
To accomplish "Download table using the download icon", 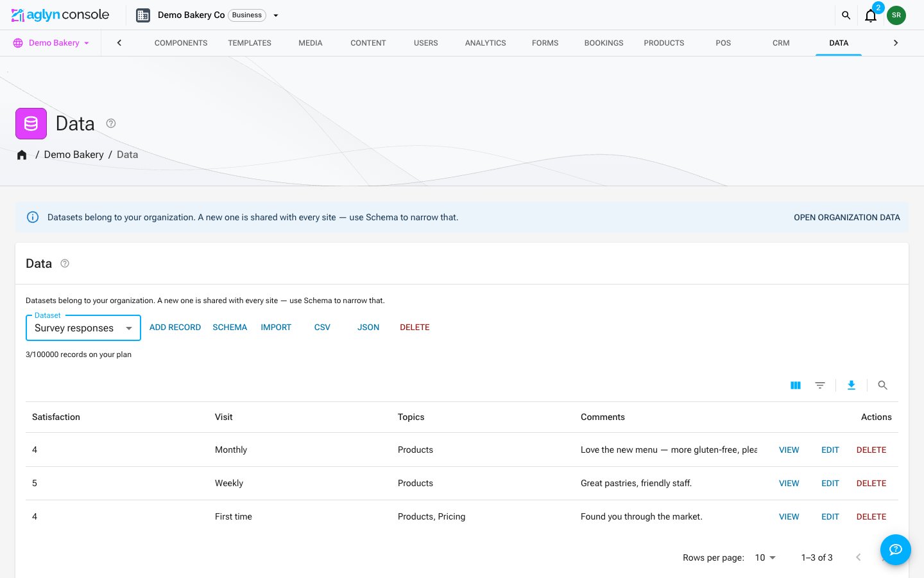I will (851, 385).
